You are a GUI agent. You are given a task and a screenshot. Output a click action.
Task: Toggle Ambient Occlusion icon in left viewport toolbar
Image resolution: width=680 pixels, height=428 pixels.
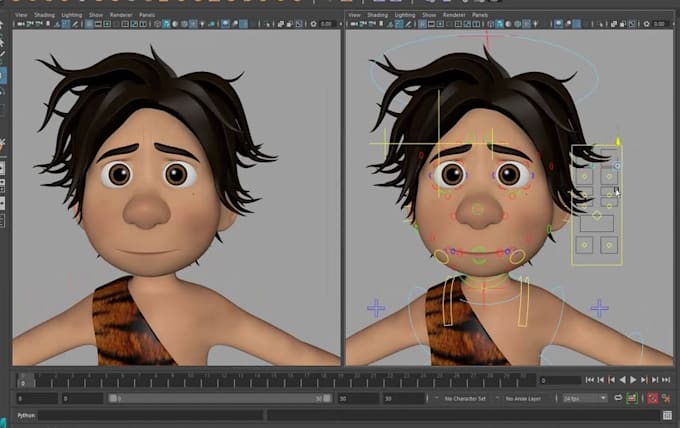(226, 24)
